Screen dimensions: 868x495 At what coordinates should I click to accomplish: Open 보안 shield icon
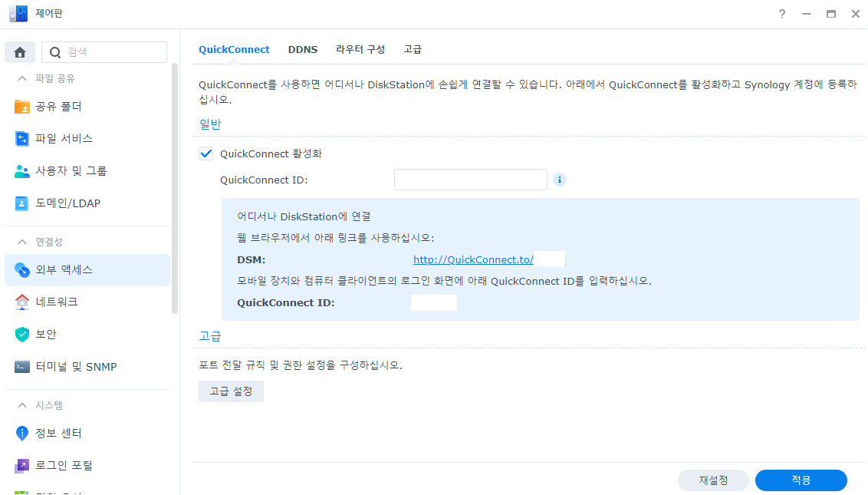click(x=21, y=335)
